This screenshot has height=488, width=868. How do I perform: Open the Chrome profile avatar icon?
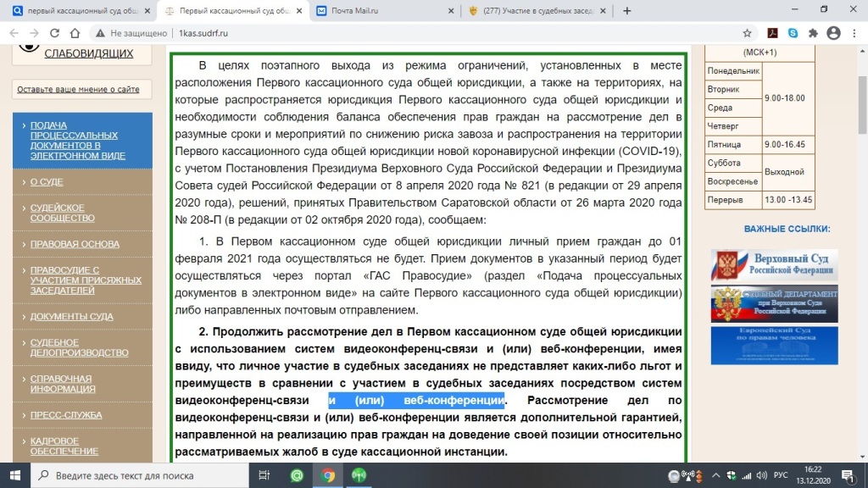click(833, 33)
